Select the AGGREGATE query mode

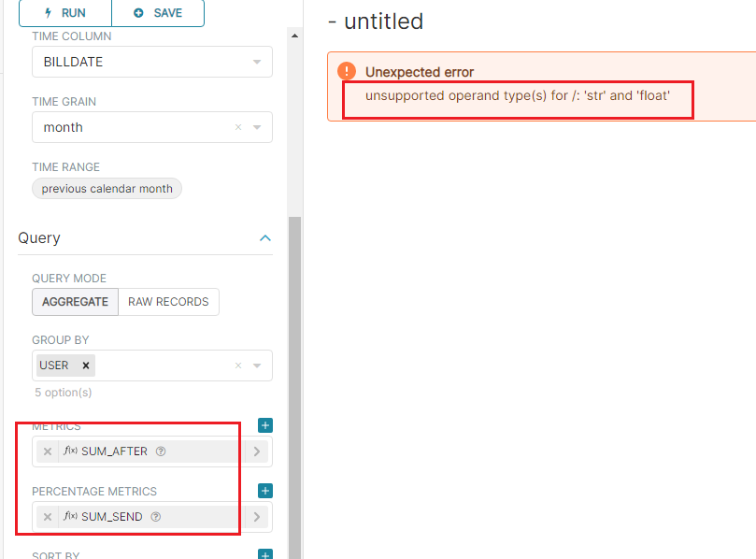point(75,302)
